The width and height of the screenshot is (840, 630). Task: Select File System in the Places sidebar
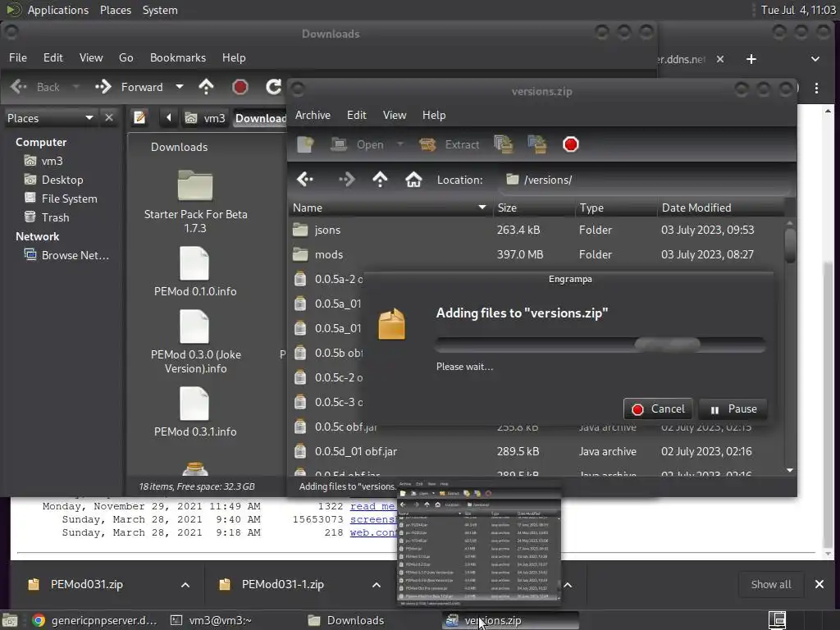(x=61, y=199)
